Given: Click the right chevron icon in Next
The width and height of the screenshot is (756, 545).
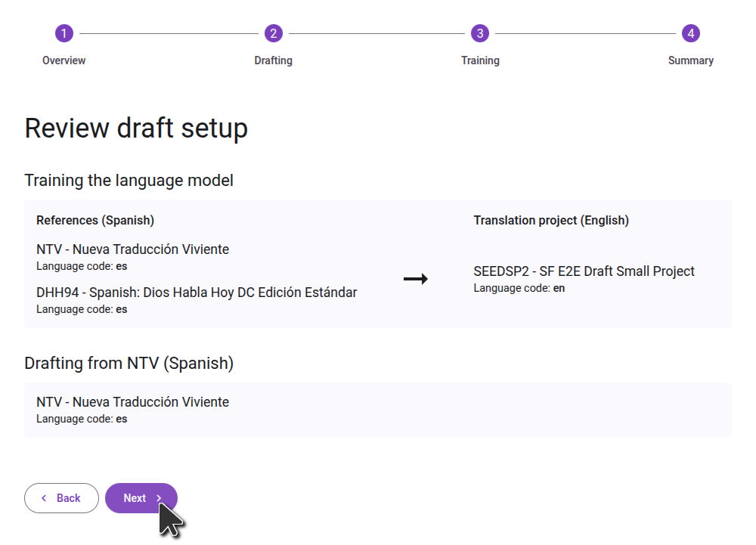Looking at the screenshot, I should coord(159,498).
